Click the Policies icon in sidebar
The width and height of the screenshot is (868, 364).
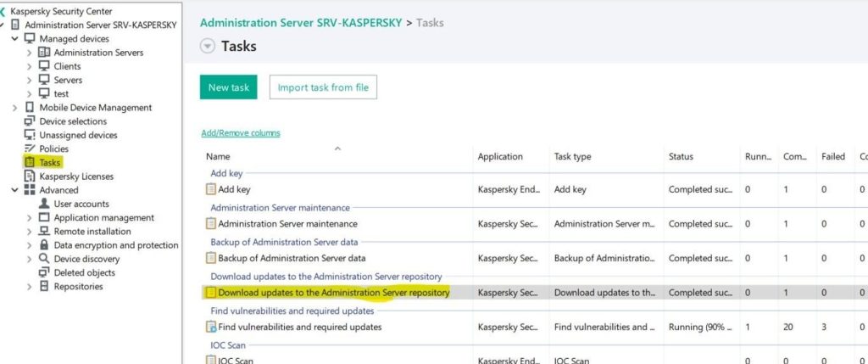click(x=30, y=148)
